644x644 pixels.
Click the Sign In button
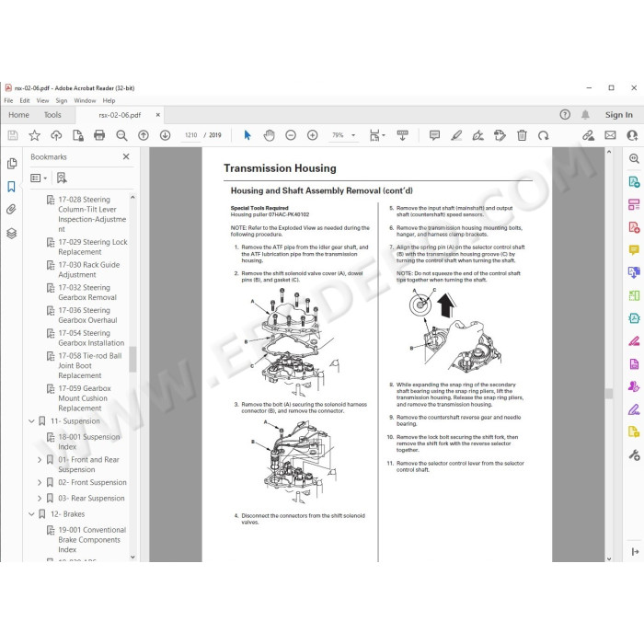click(x=618, y=115)
